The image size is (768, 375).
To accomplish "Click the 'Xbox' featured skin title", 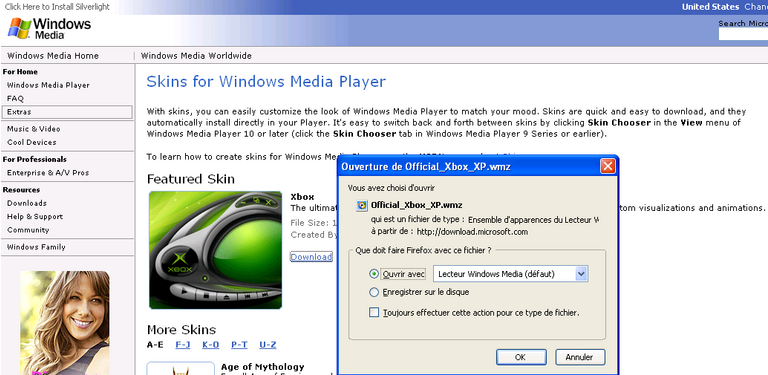I will tap(302, 197).
